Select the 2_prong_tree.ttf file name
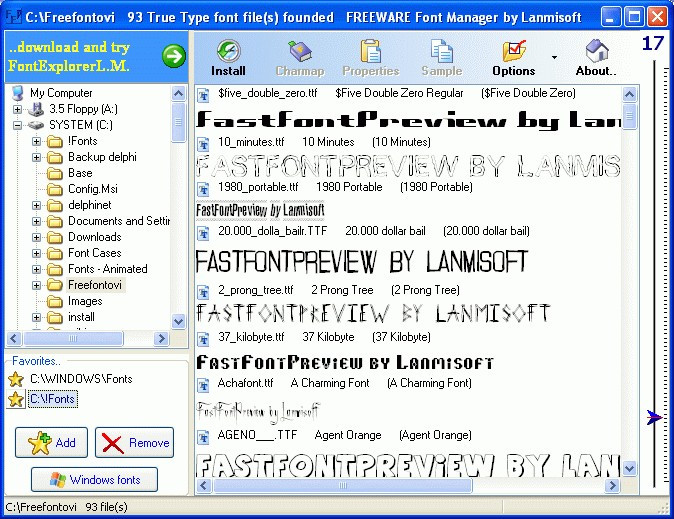Screen dimensions: 674x519 256,290
